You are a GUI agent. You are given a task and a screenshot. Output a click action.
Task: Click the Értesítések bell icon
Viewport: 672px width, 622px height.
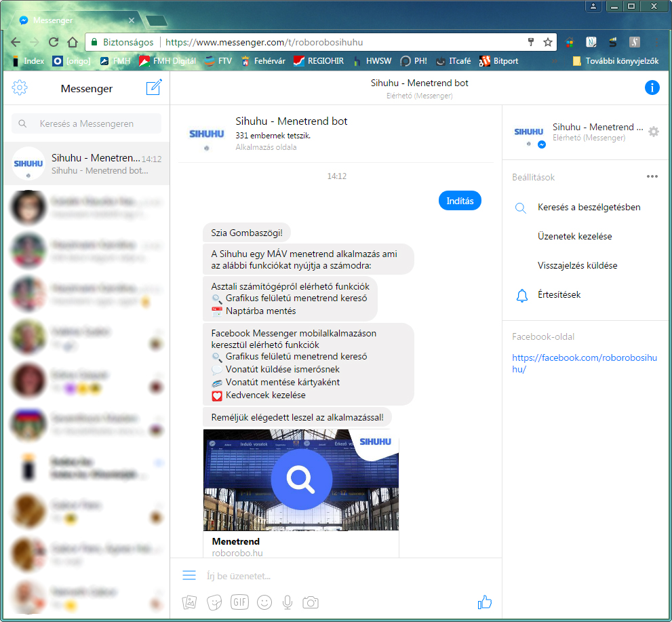pyautogui.click(x=521, y=295)
